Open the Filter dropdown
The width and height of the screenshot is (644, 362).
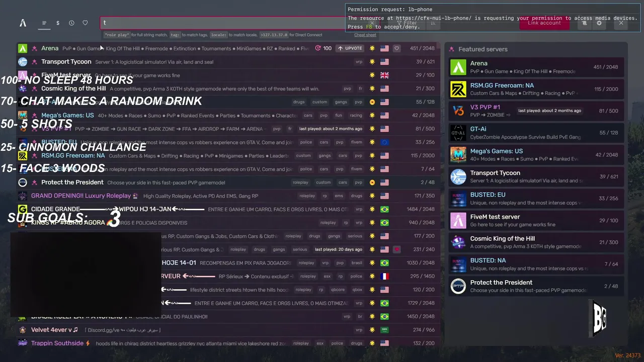pos(407,23)
